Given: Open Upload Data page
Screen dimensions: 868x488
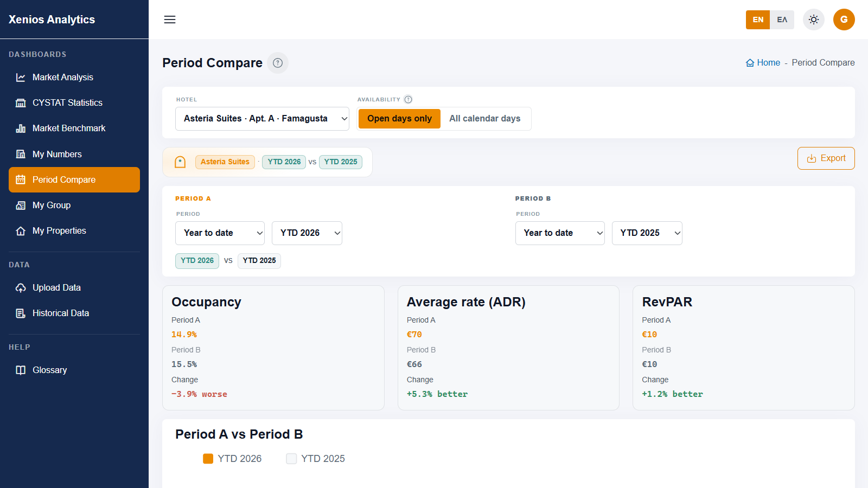Looking at the screenshot, I should 74,288.
